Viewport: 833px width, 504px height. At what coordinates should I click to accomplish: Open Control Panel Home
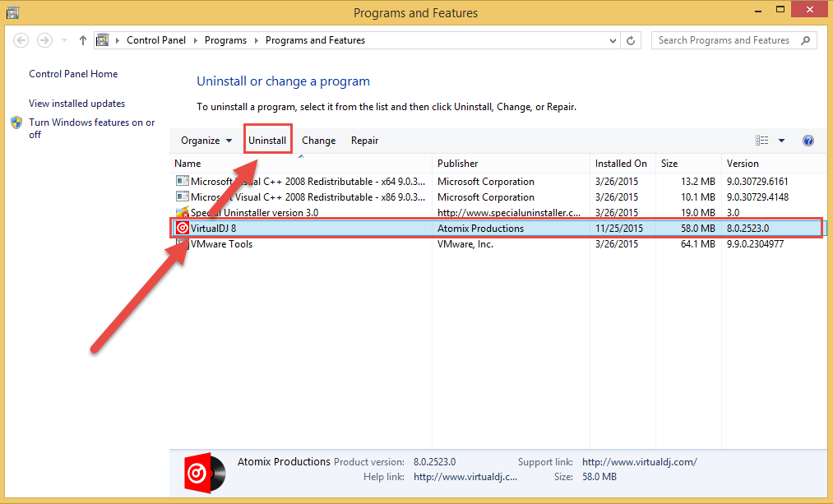click(73, 74)
